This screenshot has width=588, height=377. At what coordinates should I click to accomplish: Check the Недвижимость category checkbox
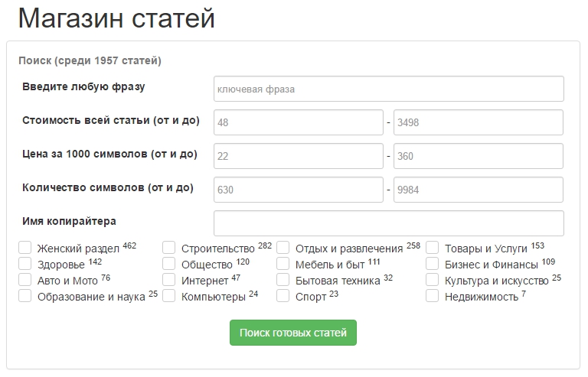(432, 296)
